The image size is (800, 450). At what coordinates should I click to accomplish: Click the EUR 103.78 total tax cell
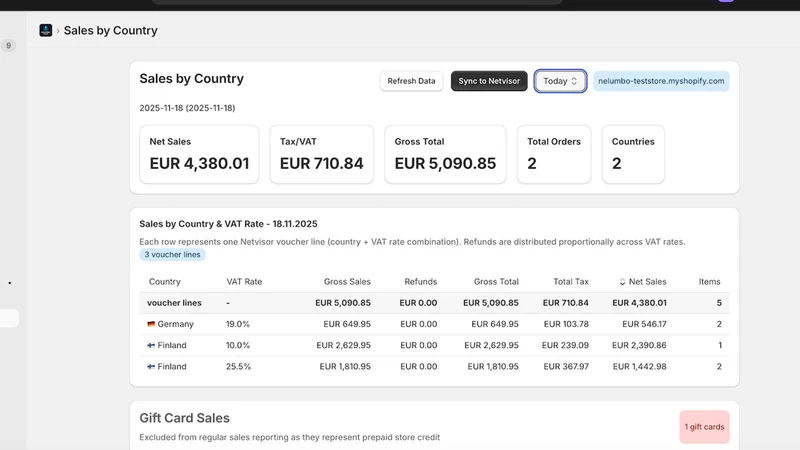[566, 324]
